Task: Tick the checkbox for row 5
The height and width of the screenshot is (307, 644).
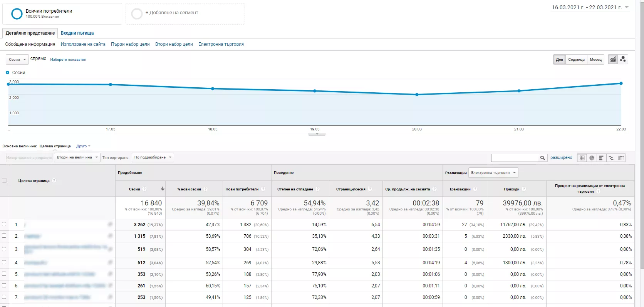Action: click(4, 274)
